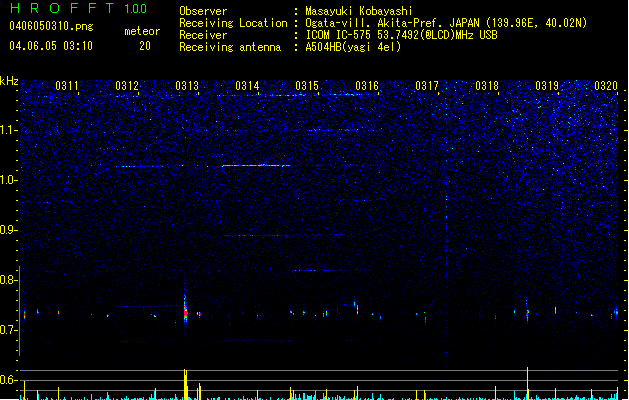Select the A504HB(yagi 4el) antenna text
The height and width of the screenshot is (400, 629).
click(353, 47)
